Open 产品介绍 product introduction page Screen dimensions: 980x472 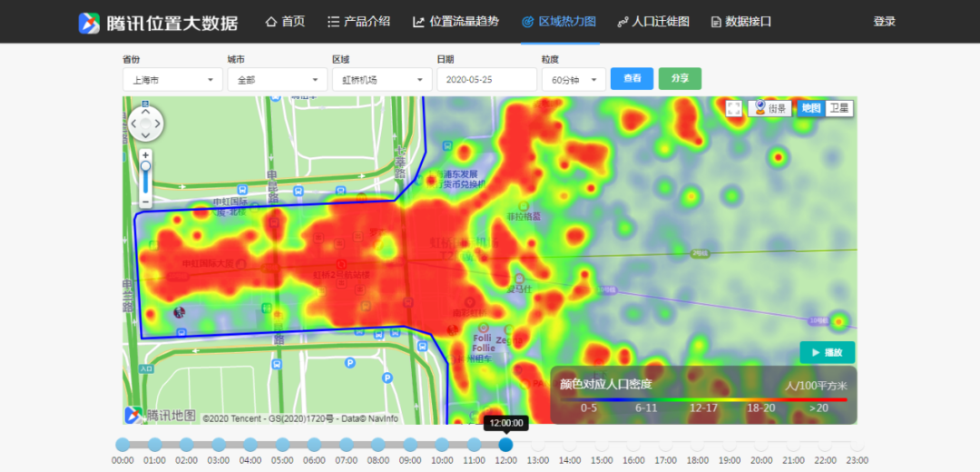click(358, 22)
